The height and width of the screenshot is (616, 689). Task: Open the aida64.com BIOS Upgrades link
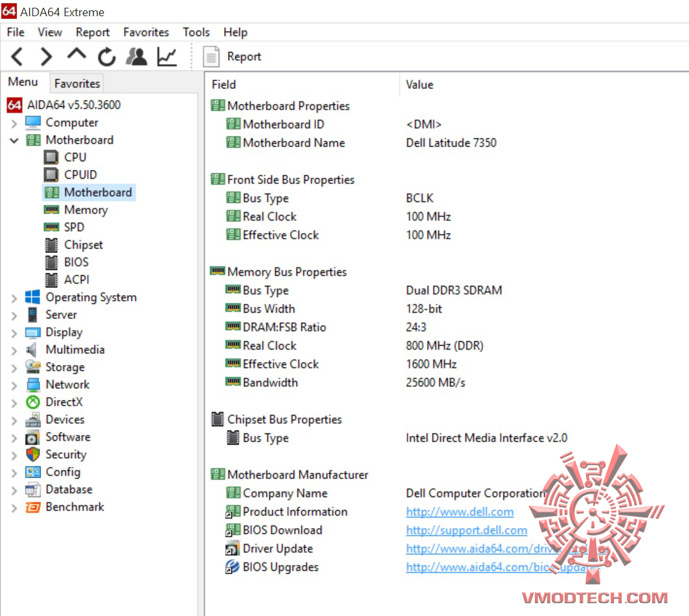point(503,567)
